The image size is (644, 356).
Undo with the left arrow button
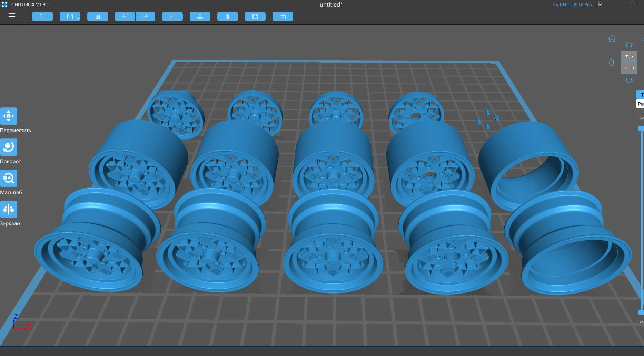coord(125,17)
